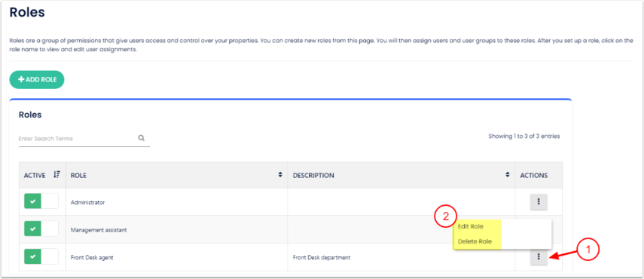644x279 pixels.
Task: Toggle Administrator role active switch
Action: pos(41,201)
